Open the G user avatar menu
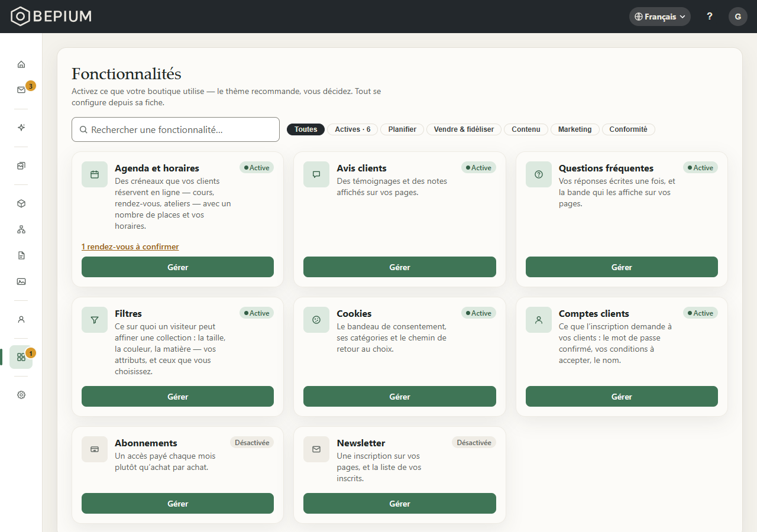This screenshot has width=757, height=532. click(x=738, y=17)
